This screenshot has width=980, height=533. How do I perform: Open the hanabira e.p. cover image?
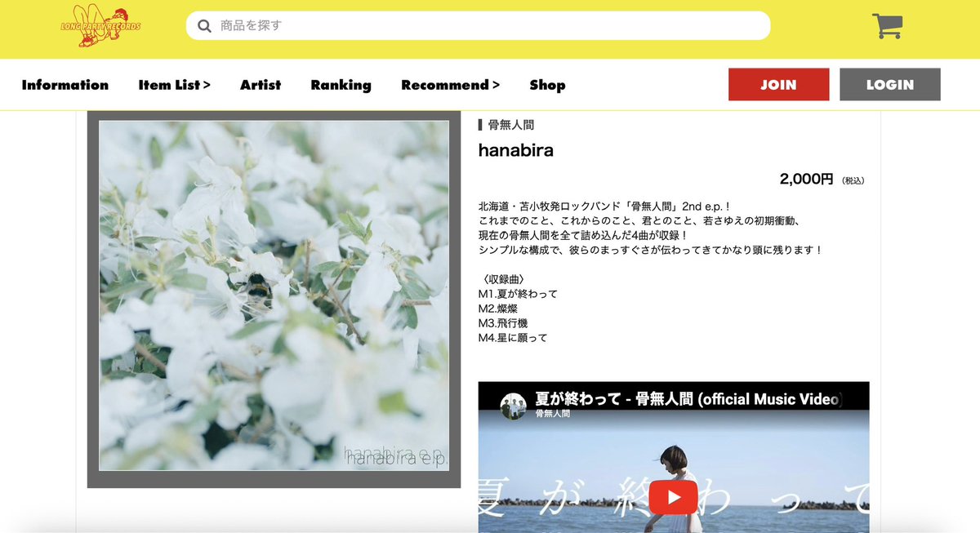(274, 295)
